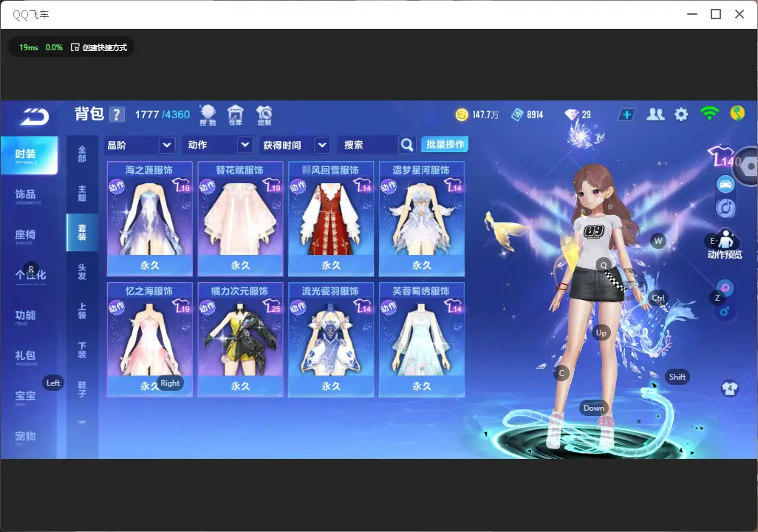The height and width of the screenshot is (532, 758).
Task: Select the pink female gender icon
Action: 725,288
